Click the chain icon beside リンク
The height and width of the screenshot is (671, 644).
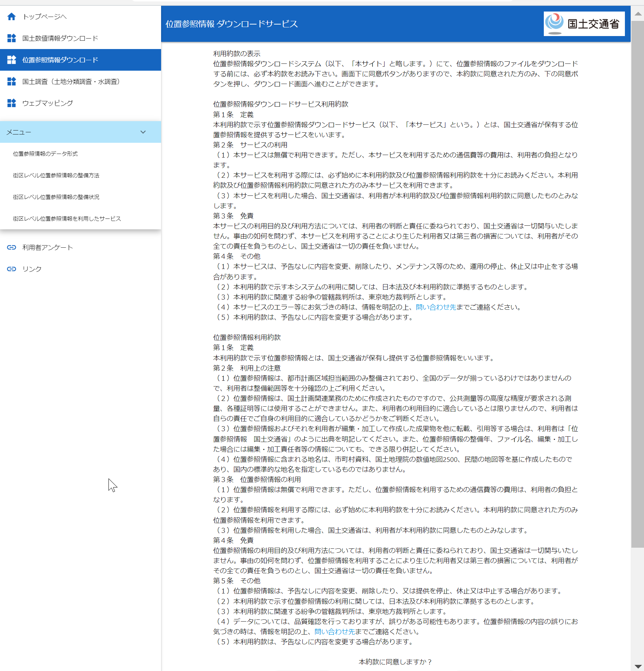(12, 269)
